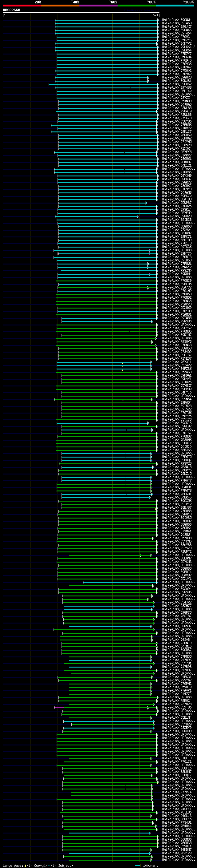Select the UniRef100_Q2RAE2 label
This screenshot has height=868, width=197.
coord(177,443)
